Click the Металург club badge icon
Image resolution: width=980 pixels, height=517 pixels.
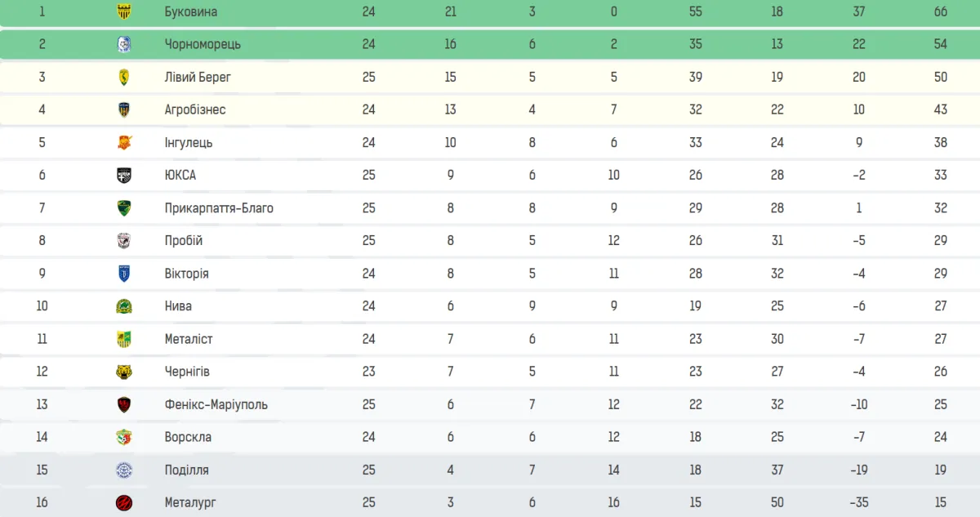pyautogui.click(x=124, y=502)
